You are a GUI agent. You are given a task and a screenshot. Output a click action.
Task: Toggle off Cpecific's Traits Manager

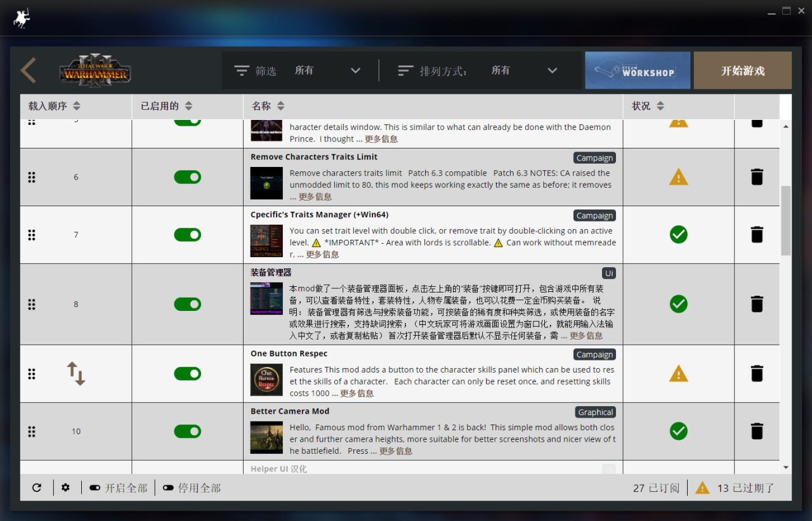(x=187, y=235)
